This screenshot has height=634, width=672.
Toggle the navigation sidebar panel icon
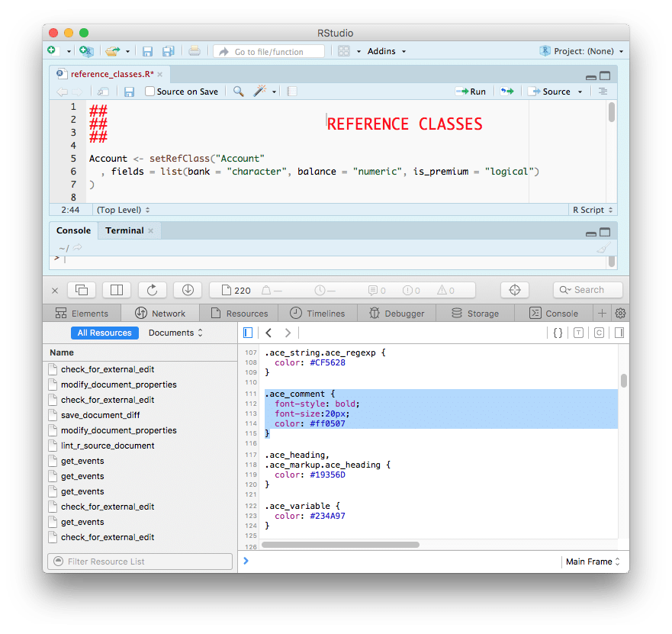[x=248, y=333]
